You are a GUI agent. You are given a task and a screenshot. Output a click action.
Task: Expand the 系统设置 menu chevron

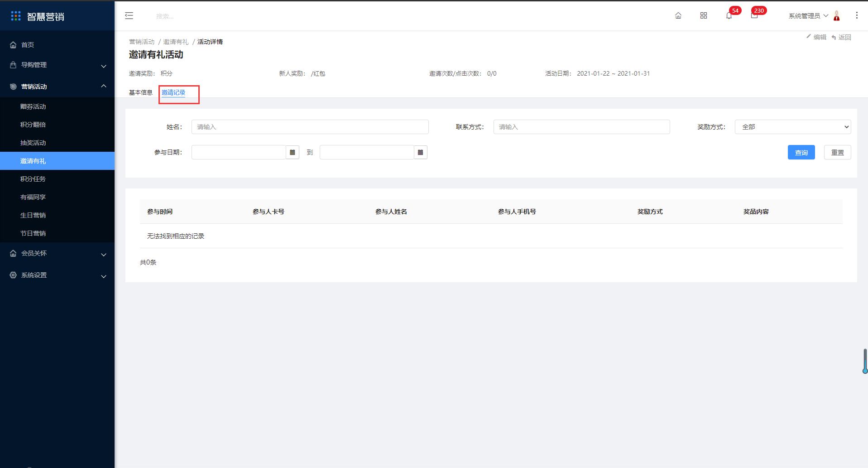click(x=104, y=276)
